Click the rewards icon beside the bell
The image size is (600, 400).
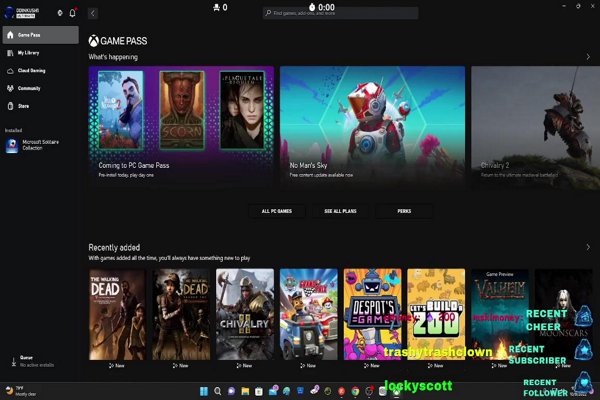point(60,13)
